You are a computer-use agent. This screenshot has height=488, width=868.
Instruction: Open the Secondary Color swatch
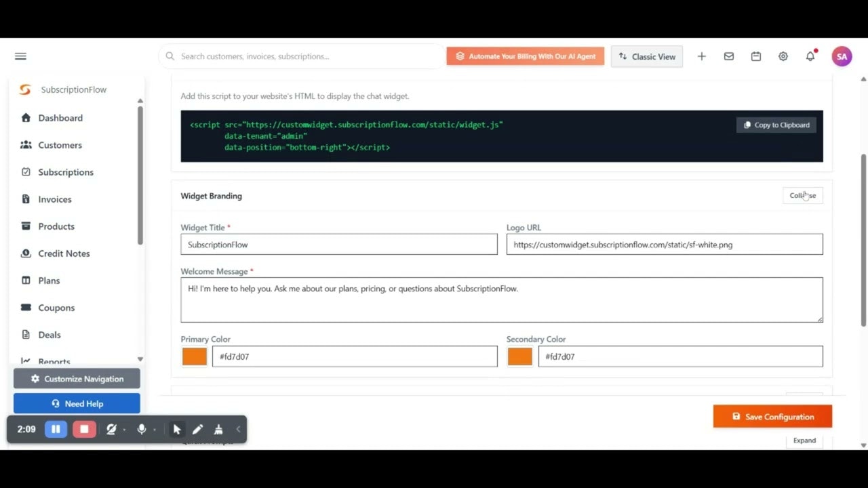tap(520, 357)
